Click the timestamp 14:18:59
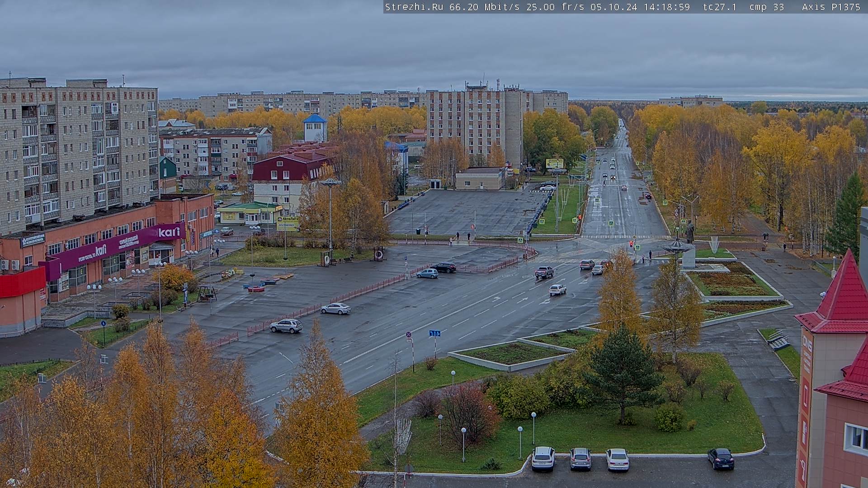Viewport: 868px width, 488px height. point(666,7)
